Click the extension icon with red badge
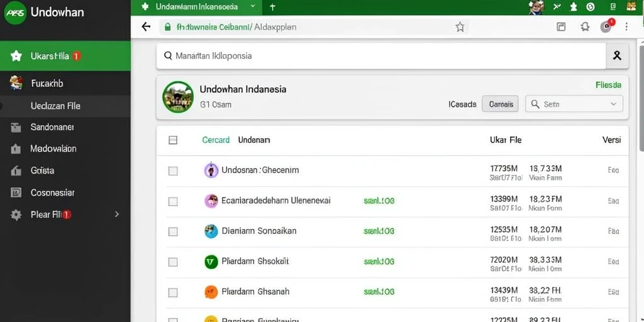 coord(607,26)
